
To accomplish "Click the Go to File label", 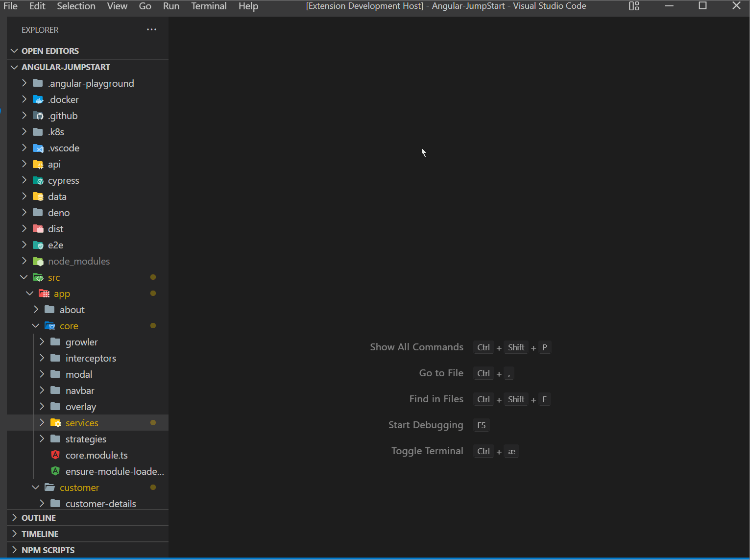I will tap(441, 373).
